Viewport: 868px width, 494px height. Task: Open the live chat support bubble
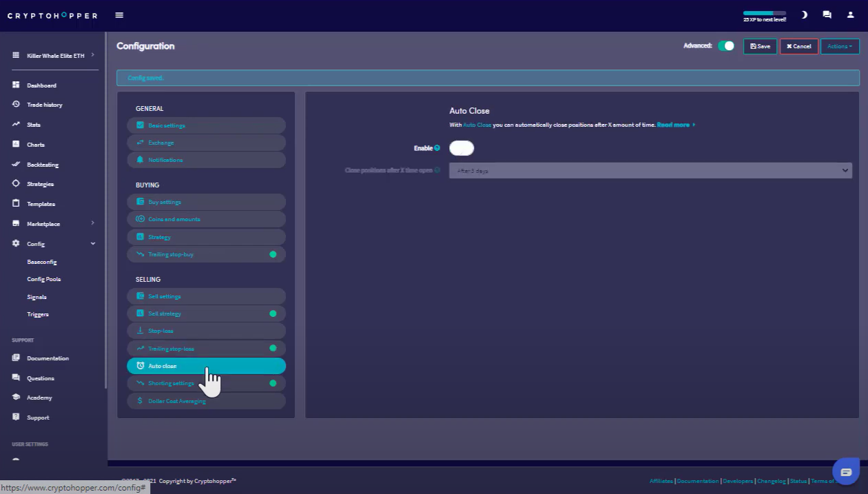pyautogui.click(x=846, y=472)
